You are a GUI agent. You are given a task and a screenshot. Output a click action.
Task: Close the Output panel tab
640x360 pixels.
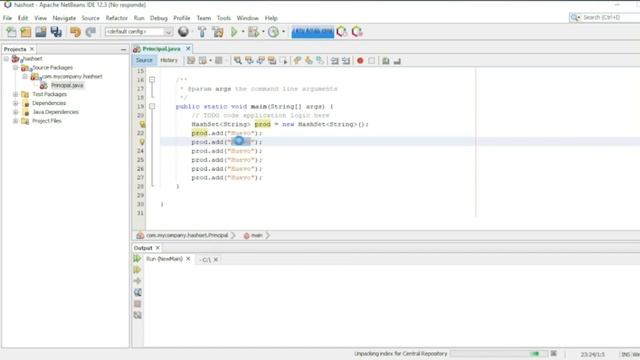click(x=158, y=248)
